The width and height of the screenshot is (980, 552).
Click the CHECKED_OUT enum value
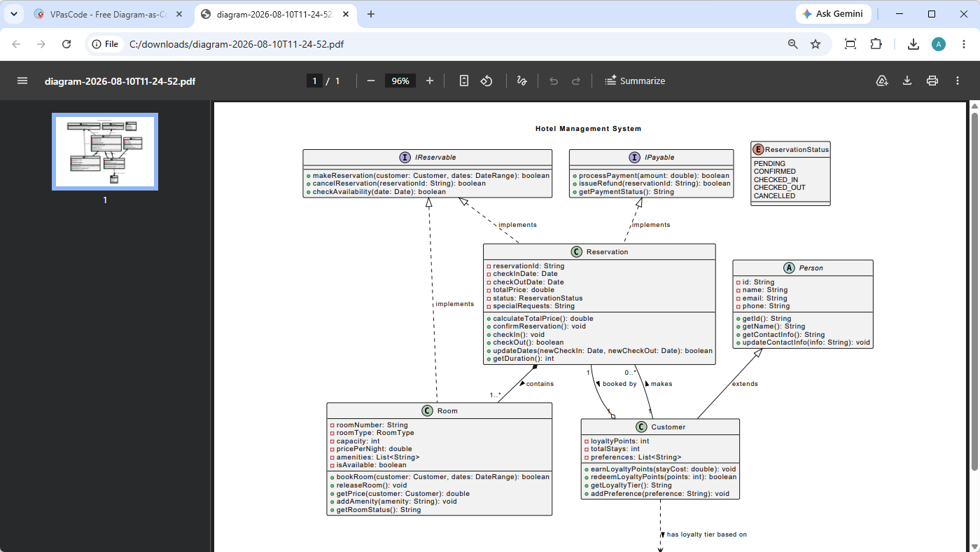(x=780, y=188)
